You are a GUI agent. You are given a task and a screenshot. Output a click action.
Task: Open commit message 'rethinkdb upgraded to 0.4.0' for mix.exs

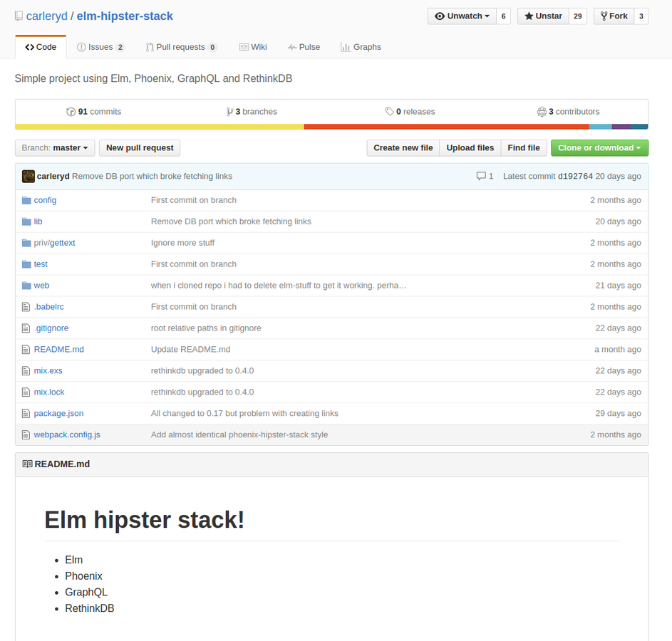click(202, 371)
